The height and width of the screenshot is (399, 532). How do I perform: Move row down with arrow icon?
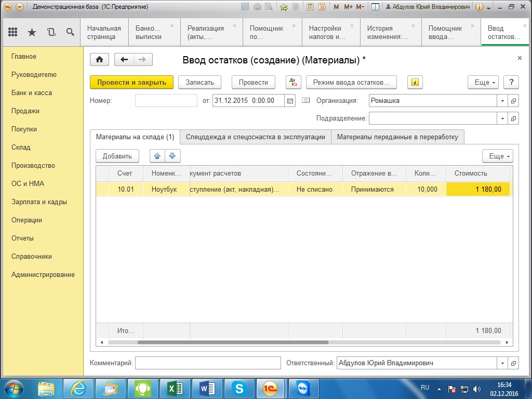point(172,156)
